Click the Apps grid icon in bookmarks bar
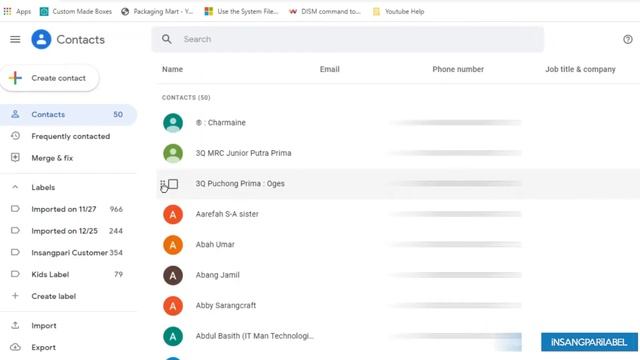 click(7, 11)
